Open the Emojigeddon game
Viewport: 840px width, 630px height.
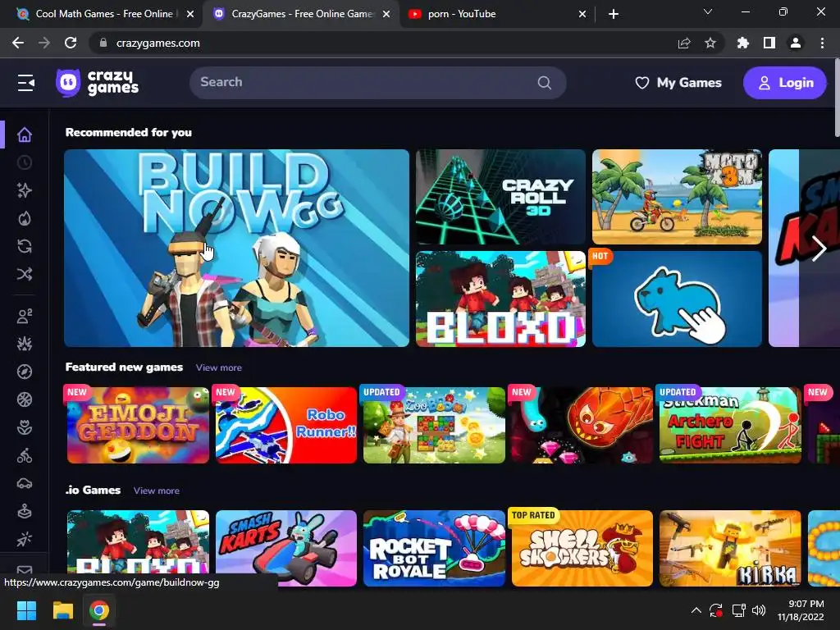(x=138, y=426)
